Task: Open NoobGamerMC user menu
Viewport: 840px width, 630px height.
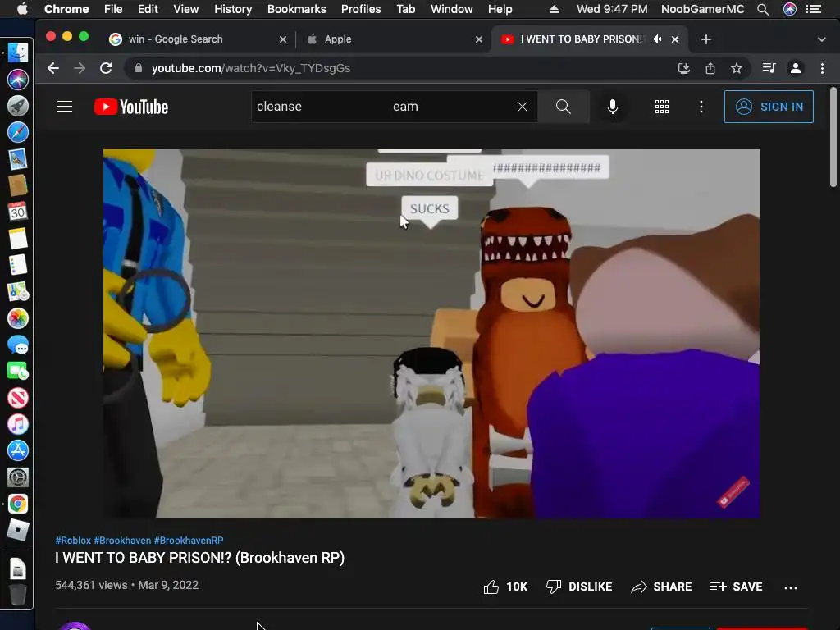Action: [702, 9]
